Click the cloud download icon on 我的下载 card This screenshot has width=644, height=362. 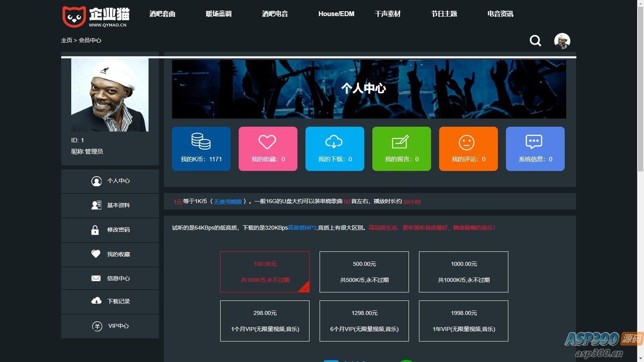tap(334, 141)
